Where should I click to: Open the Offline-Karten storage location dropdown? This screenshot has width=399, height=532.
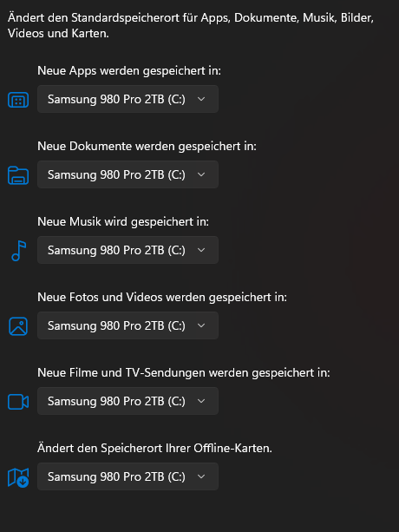coord(128,476)
